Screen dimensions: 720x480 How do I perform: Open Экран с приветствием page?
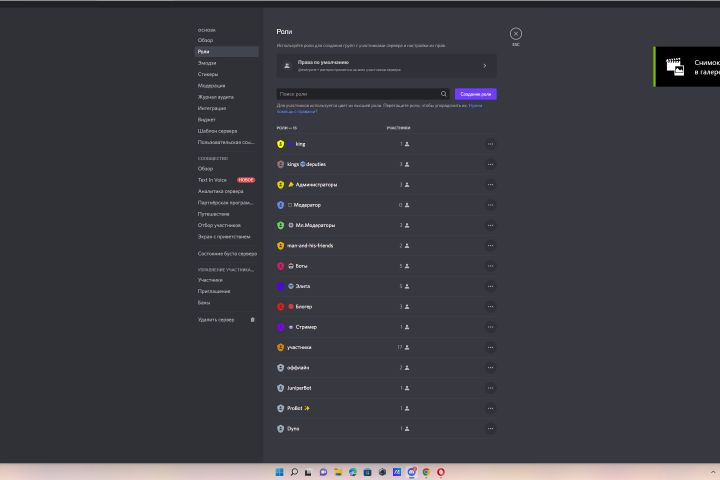(226, 237)
